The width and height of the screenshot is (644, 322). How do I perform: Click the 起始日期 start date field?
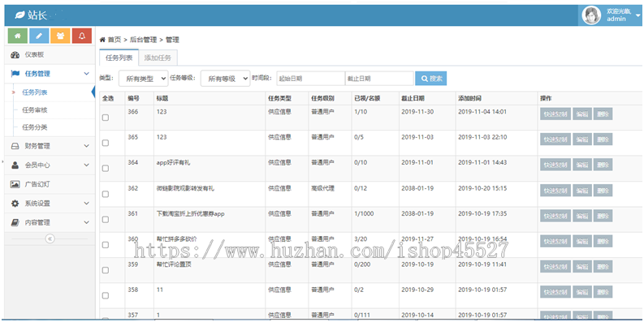pyautogui.click(x=310, y=79)
